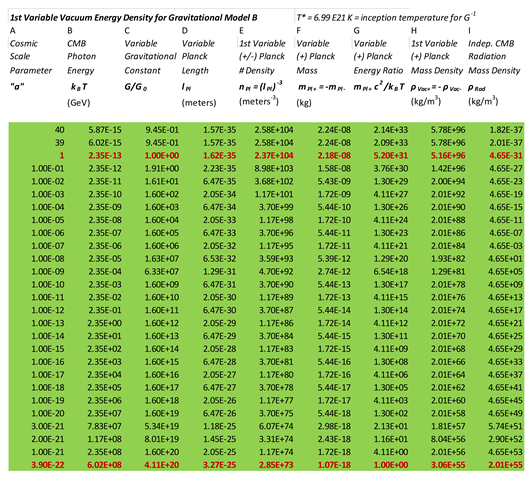
Task: Click the cell "2.35E+00"
Action: coord(104,323)
